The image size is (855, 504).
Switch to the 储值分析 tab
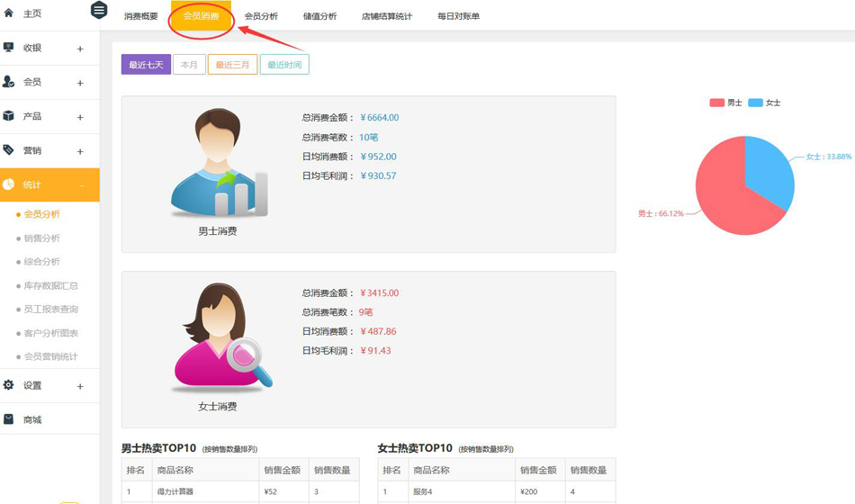(319, 16)
